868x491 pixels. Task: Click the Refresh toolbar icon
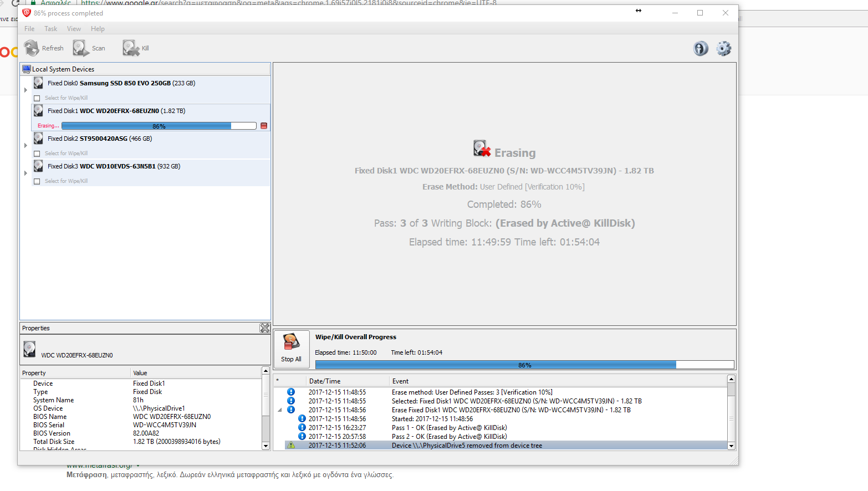point(32,48)
